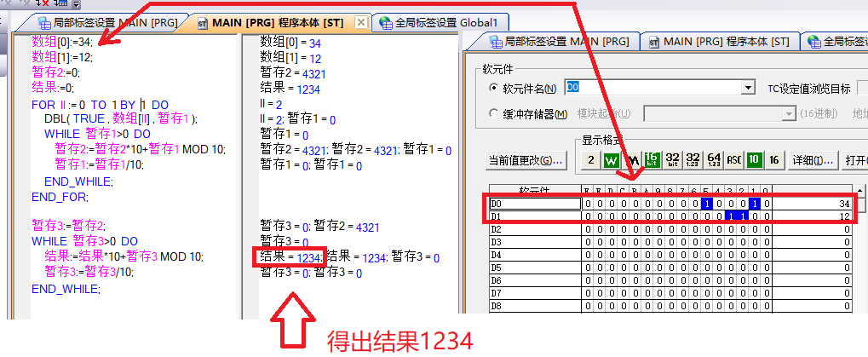Select the 64-bit real number format icon
Viewport: 868px width, 357px height.
tap(713, 160)
